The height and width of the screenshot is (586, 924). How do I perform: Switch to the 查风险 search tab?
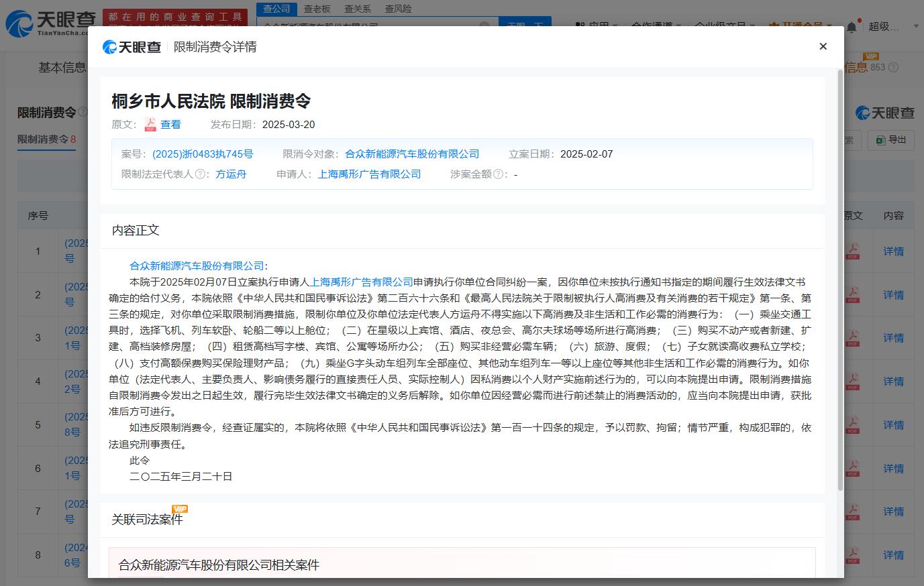(399, 9)
